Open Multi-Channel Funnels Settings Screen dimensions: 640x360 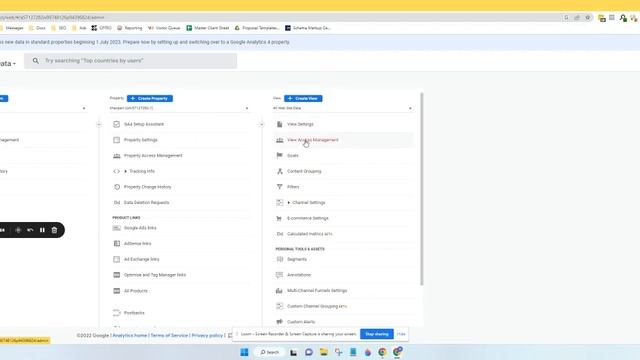pyautogui.click(x=317, y=291)
